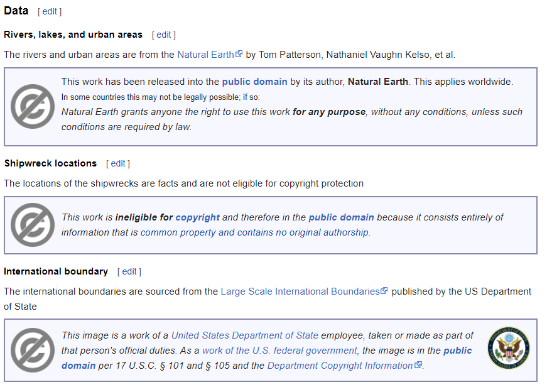Viewport: 547px width, 392px height.
Task: Click the 'Data' heading text
Action: point(16,11)
